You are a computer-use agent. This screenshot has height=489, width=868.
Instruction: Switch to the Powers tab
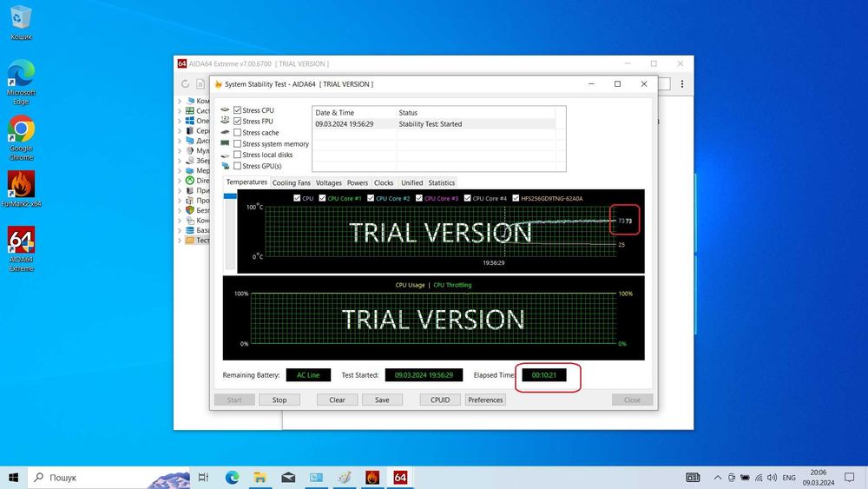(x=358, y=182)
